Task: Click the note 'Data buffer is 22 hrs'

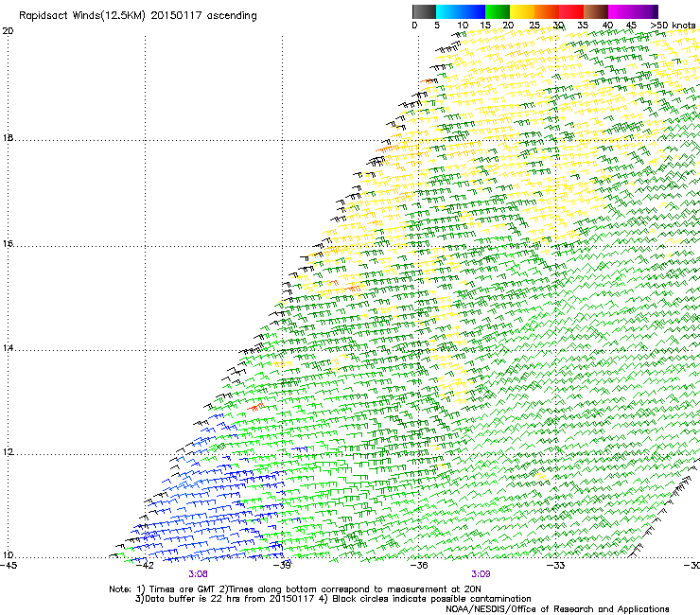Action: pos(193,599)
